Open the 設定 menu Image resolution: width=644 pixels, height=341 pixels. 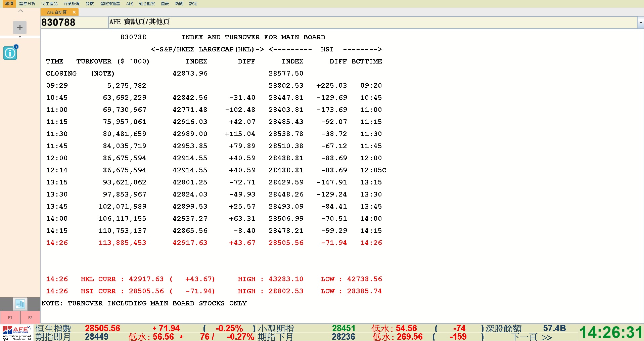(x=193, y=4)
